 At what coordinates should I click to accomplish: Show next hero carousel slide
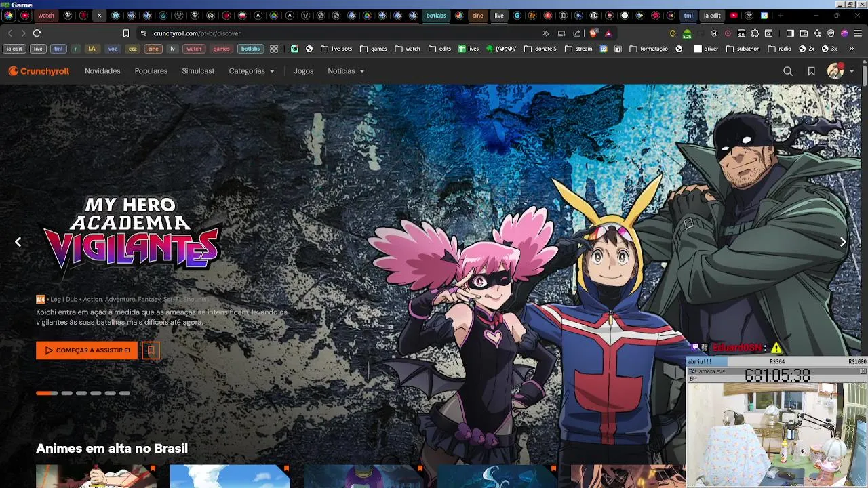(843, 242)
